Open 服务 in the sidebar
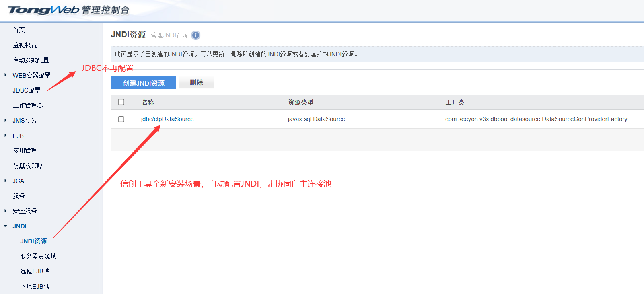 point(19,196)
